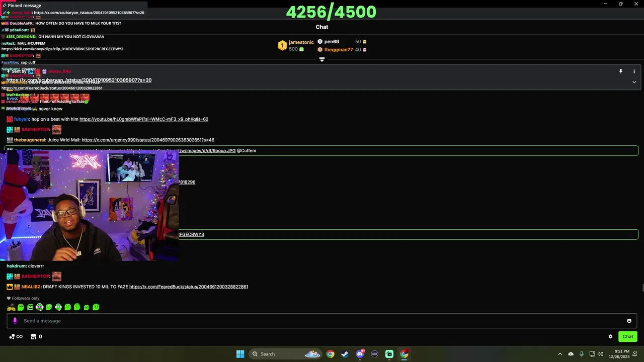Image resolution: width=644 pixels, height=362 pixels.
Task: Click the taskbar Search box
Action: [x=285, y=354]
